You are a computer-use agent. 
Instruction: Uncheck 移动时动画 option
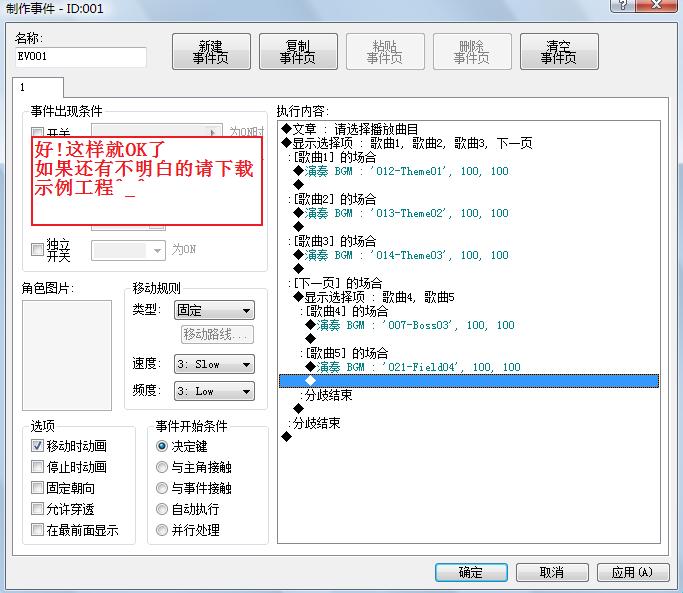pyautogui.click(x=37, y=445)
